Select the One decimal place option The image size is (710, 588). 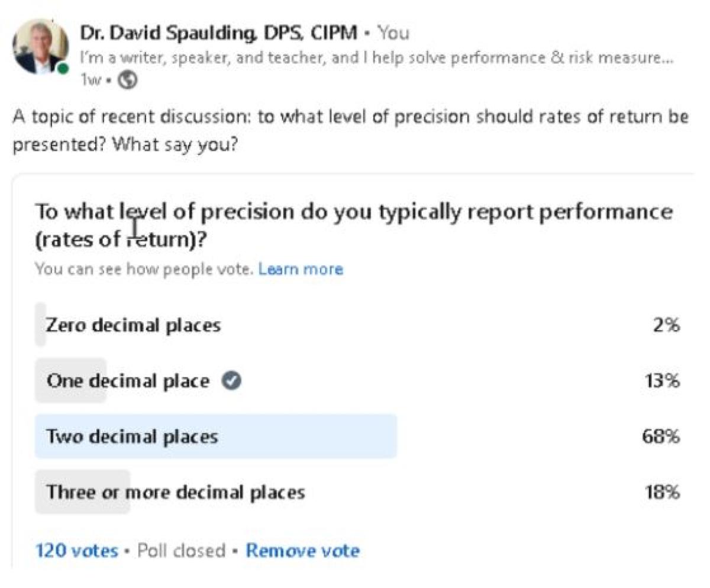(x=128, y=381)
